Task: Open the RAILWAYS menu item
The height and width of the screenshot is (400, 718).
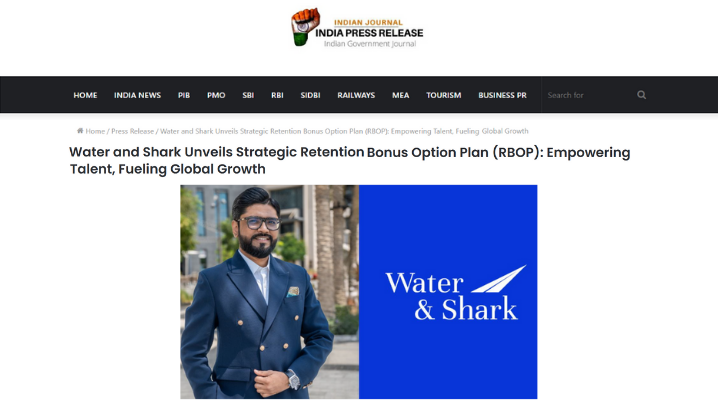Action: (x=356, y=95)
